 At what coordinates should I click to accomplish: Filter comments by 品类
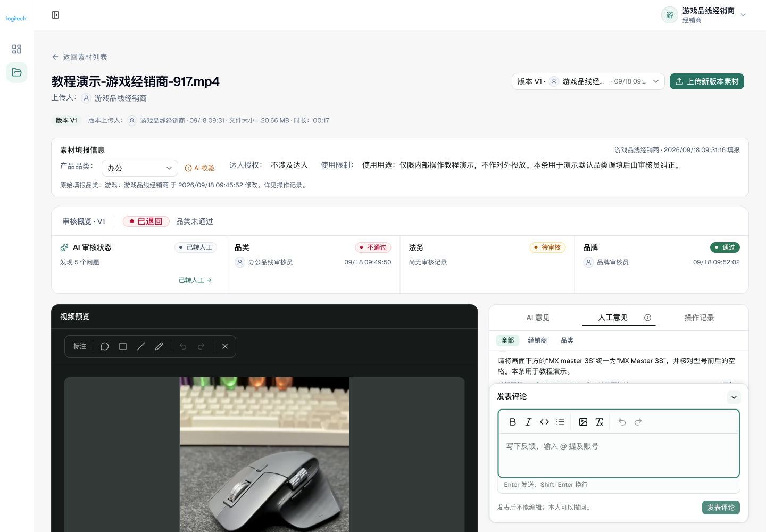(x=567, y=340)
